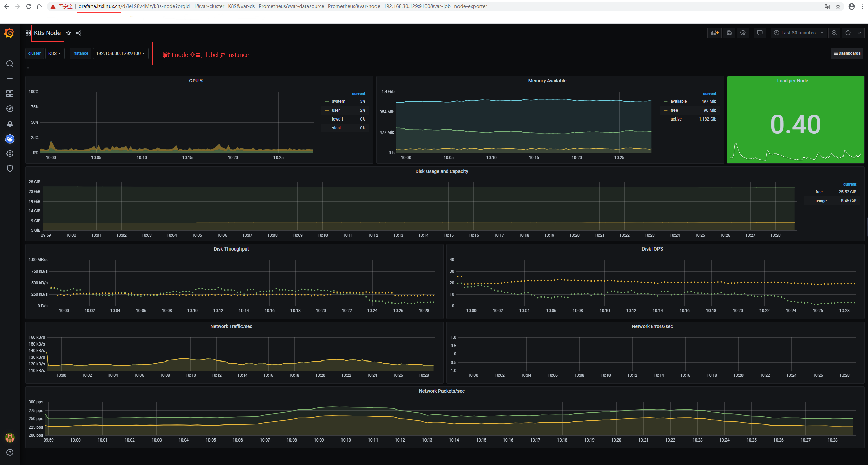
Task: Toggle the usage series in Disk legend
Action: click(821, 201)
